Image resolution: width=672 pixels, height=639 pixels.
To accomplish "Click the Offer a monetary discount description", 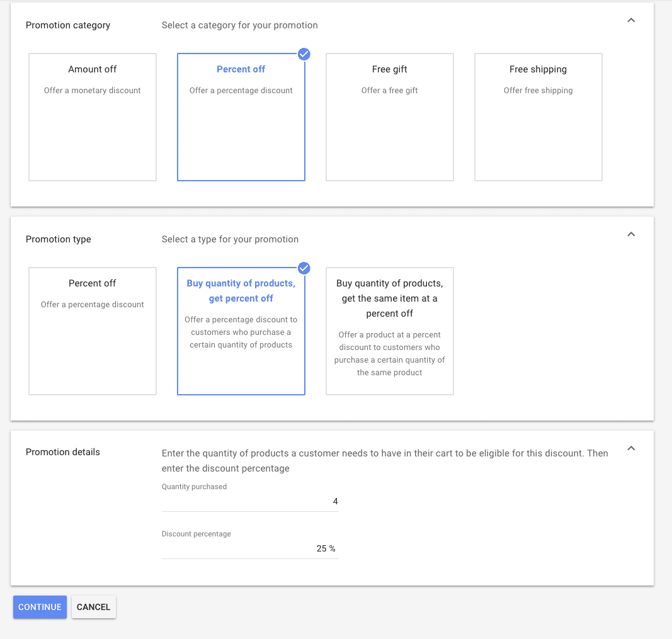I will click(x=92, y=90).
